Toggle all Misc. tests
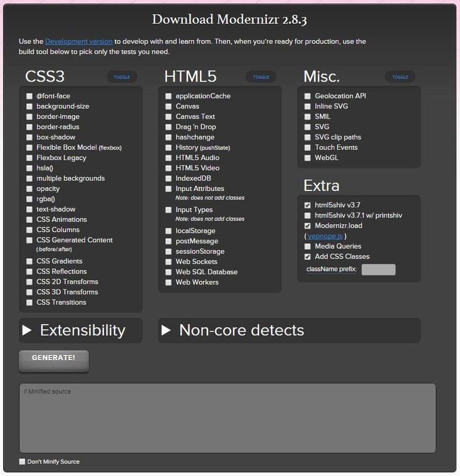Screen dimensions: 460x476 click(x=400, y=77)
